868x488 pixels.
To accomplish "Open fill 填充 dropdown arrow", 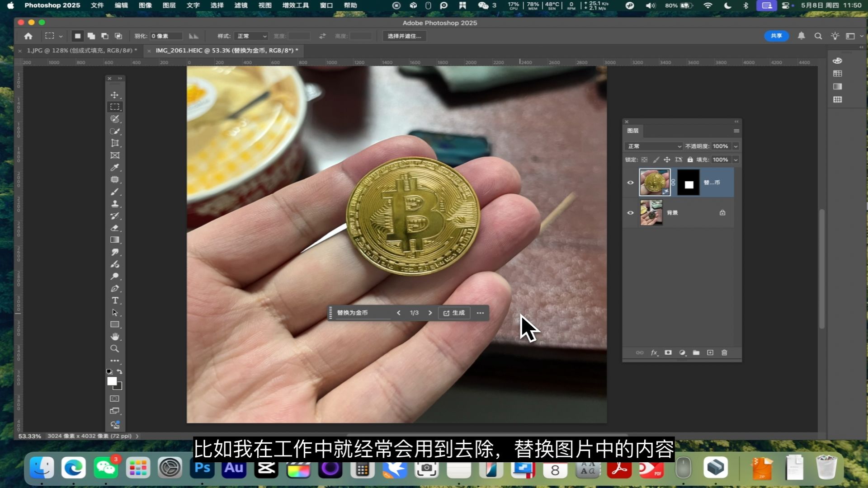I will 736,160.
